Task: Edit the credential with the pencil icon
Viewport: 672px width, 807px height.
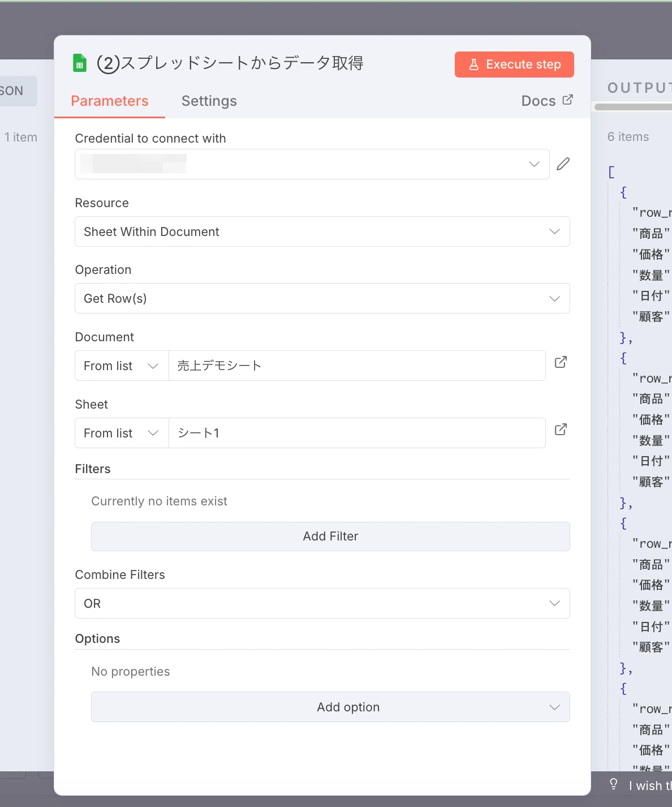Action: point(563,164)
